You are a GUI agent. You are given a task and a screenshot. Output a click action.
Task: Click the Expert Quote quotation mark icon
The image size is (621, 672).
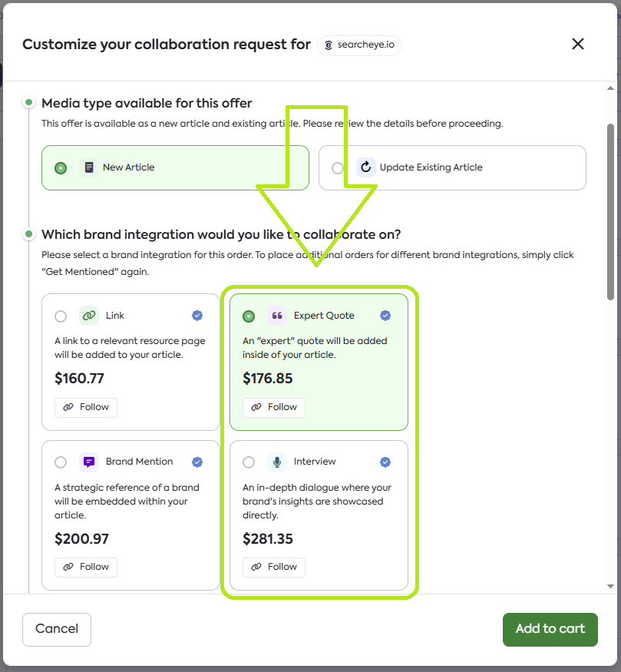[277, 316]
